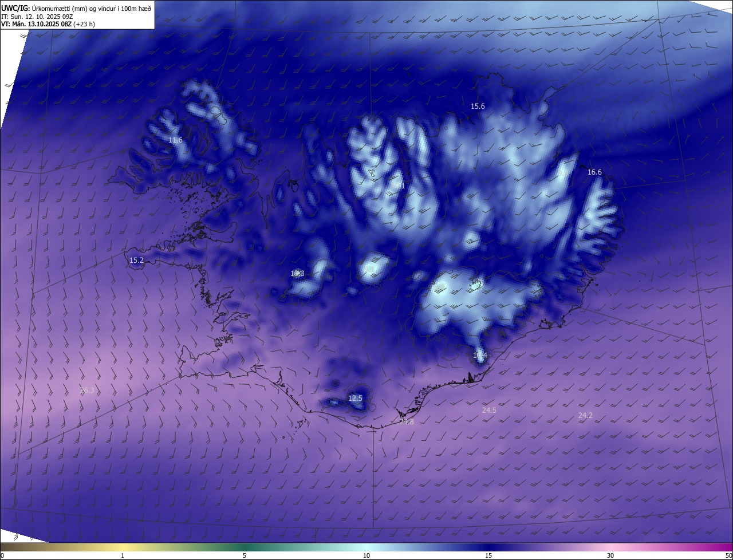Click the map value 24.2
Viewport: 733px width, 560px height.
[x=585, y=416]
